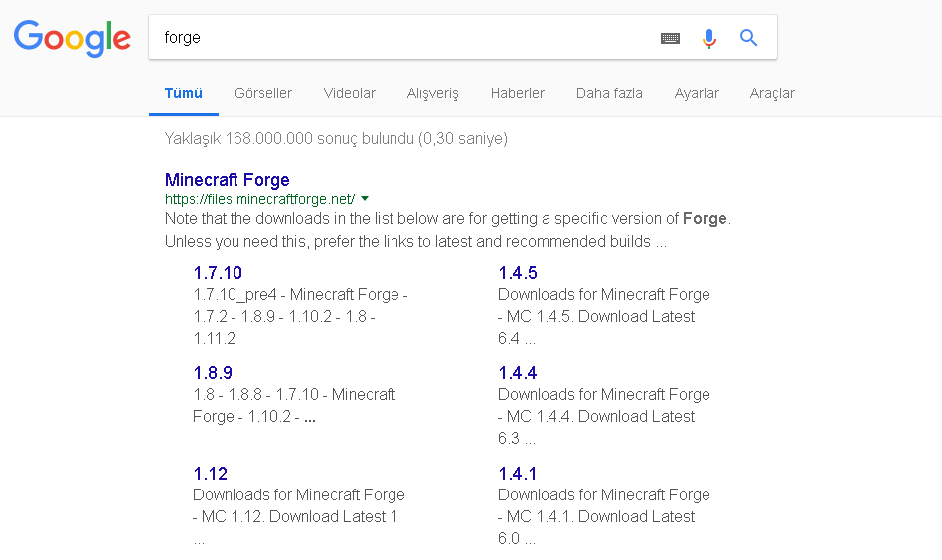Click the text '- MC 1.4.1. Download Latest'

[x=596, y=516]
